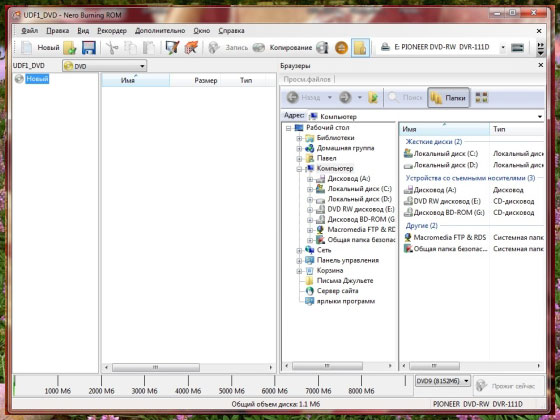Image resolution: width=560 pixels, height=420 pixels.
Task: Click the Назад back button in browser
Action: pyautogui.click(x=304, y=97)
